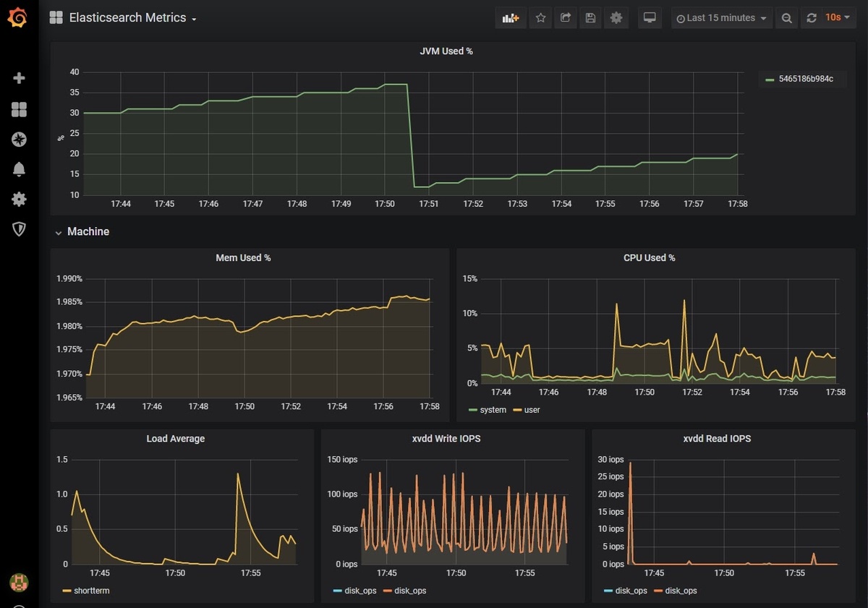
Task: Click the Load Average peak near 17:54
Action: tap(237, 474)
